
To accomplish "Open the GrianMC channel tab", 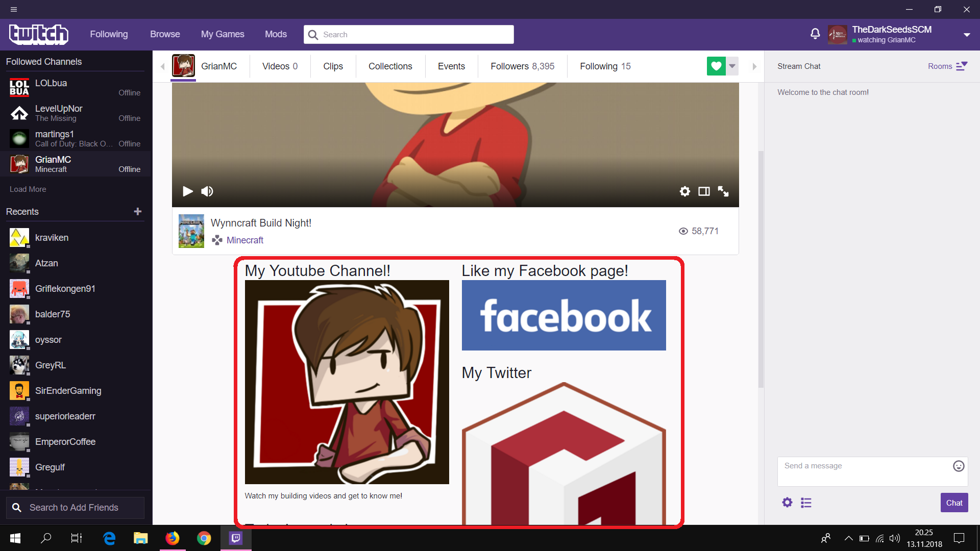I will coord(205,66).
